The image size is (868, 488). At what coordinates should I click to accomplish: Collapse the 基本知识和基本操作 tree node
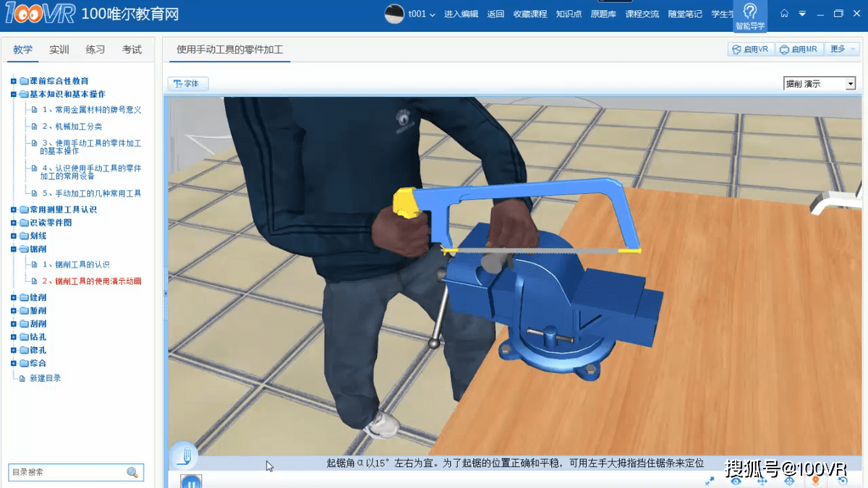[13, 94]
